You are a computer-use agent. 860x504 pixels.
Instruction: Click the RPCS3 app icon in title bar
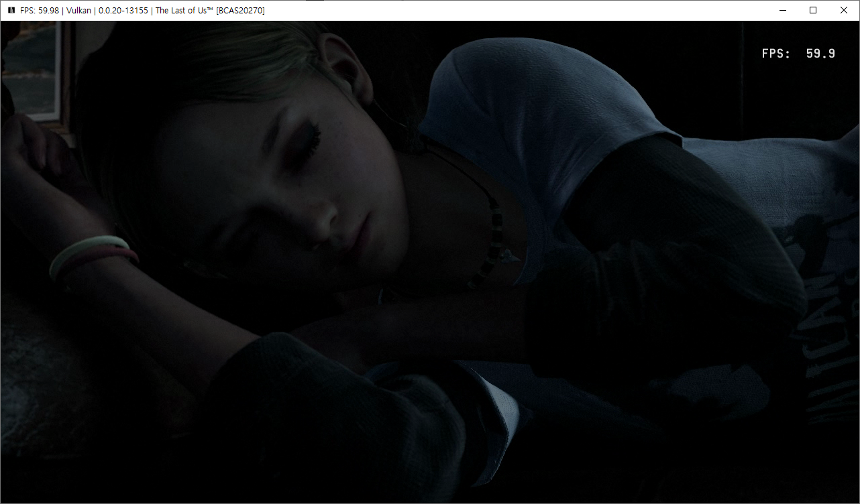pyautogui.click(x=11, y=11)
